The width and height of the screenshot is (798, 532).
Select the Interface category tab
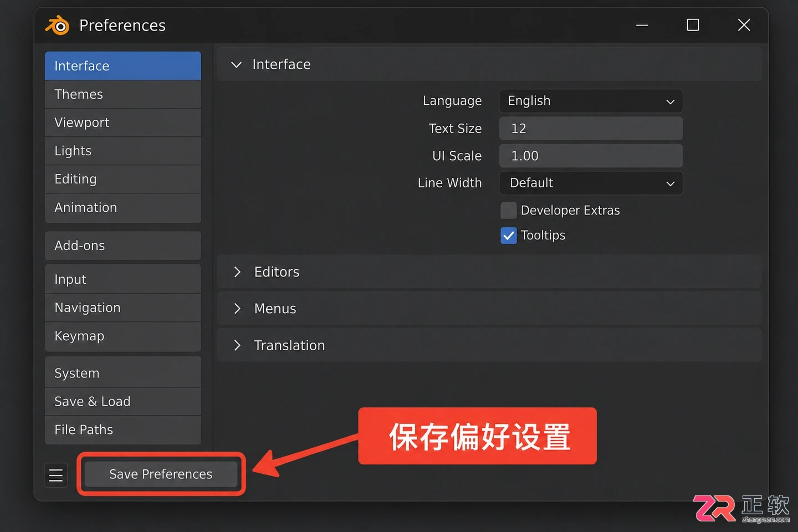123,66
